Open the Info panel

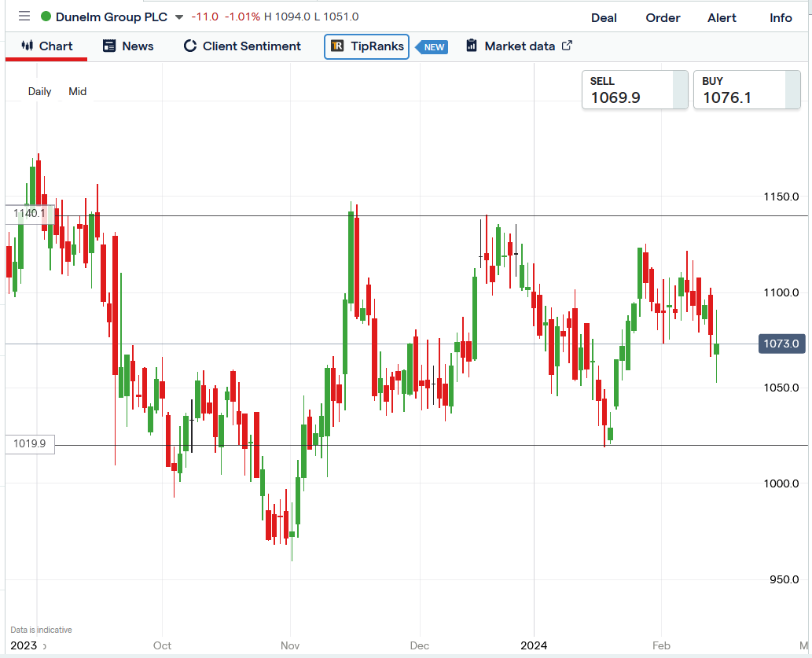click(781, 17)
